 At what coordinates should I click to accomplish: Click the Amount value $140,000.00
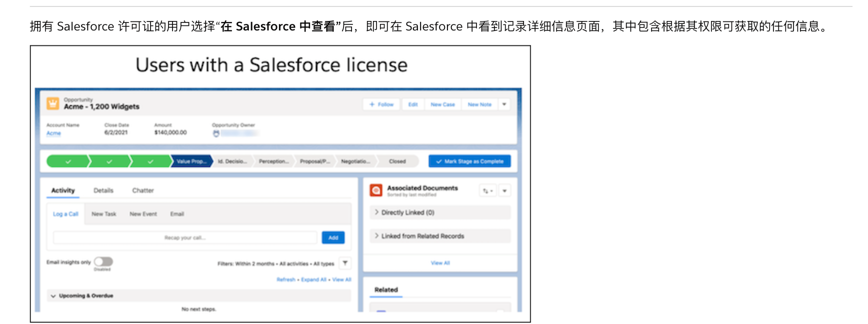pyautogui.click(x=170, y=132)
